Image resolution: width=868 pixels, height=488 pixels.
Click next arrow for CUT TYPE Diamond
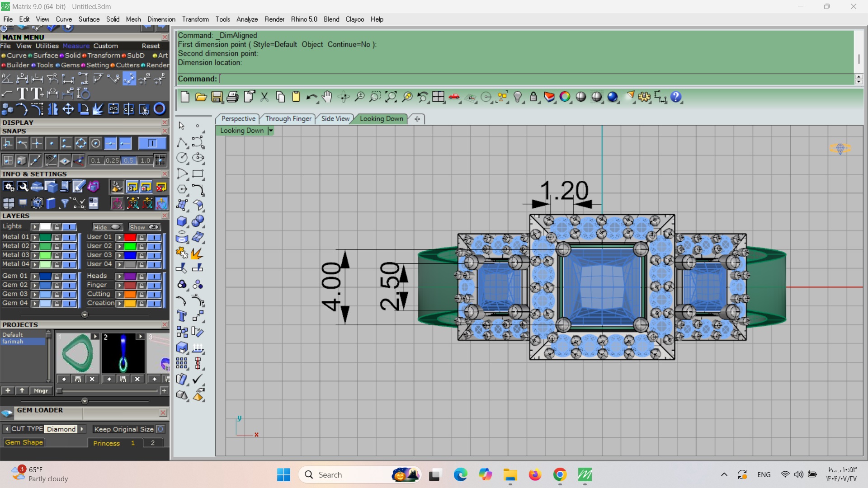tap(82, 429)
